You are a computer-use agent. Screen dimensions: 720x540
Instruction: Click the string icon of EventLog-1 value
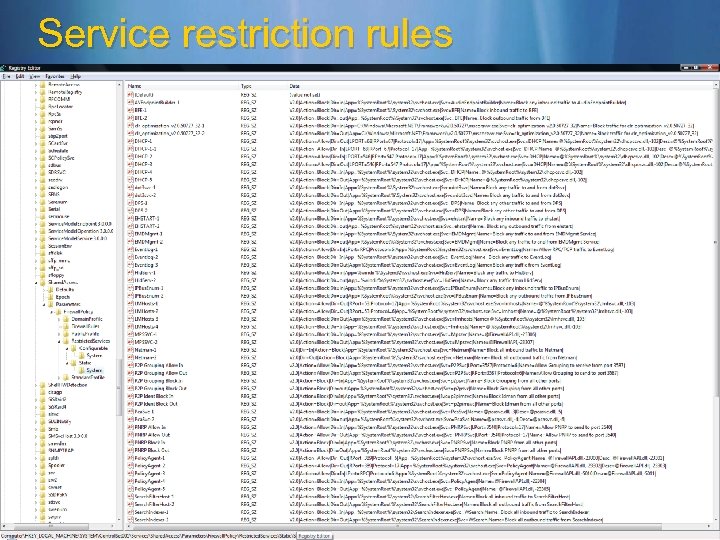pyautogui.click(x=130, y=249)
